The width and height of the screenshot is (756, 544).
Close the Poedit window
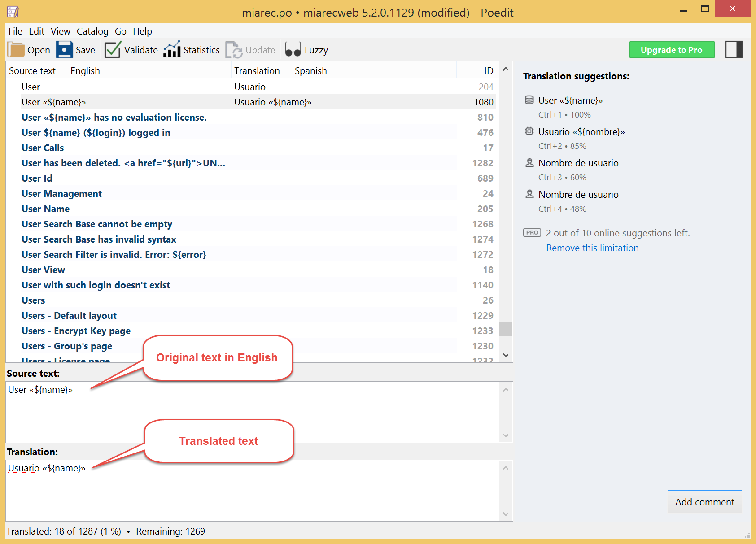pyautogui.click(x=733, y=9)
